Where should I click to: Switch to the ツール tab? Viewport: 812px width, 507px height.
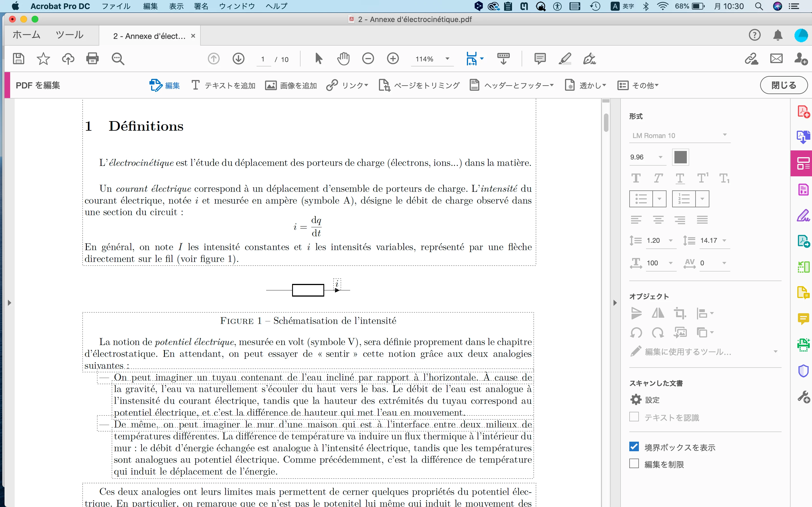pos(69,35)
